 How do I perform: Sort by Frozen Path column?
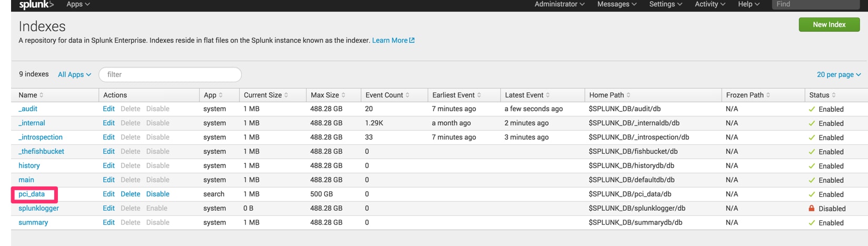click(x=748, y=95)
